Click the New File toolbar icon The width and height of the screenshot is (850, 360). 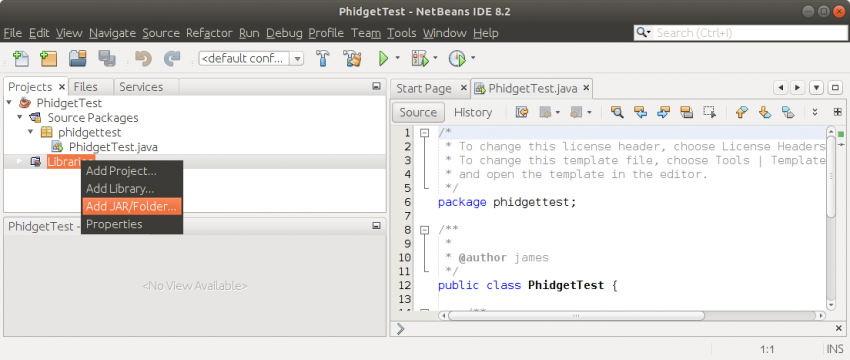20,58
